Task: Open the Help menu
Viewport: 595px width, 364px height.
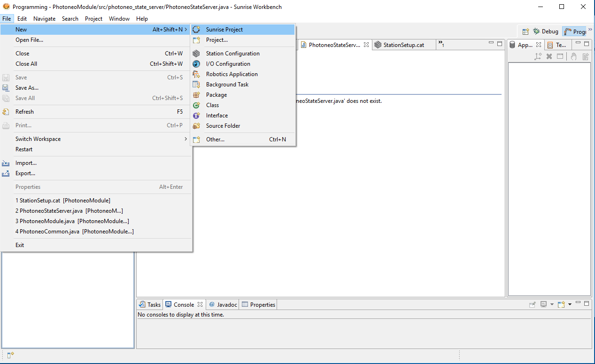Action: (142, 19)
